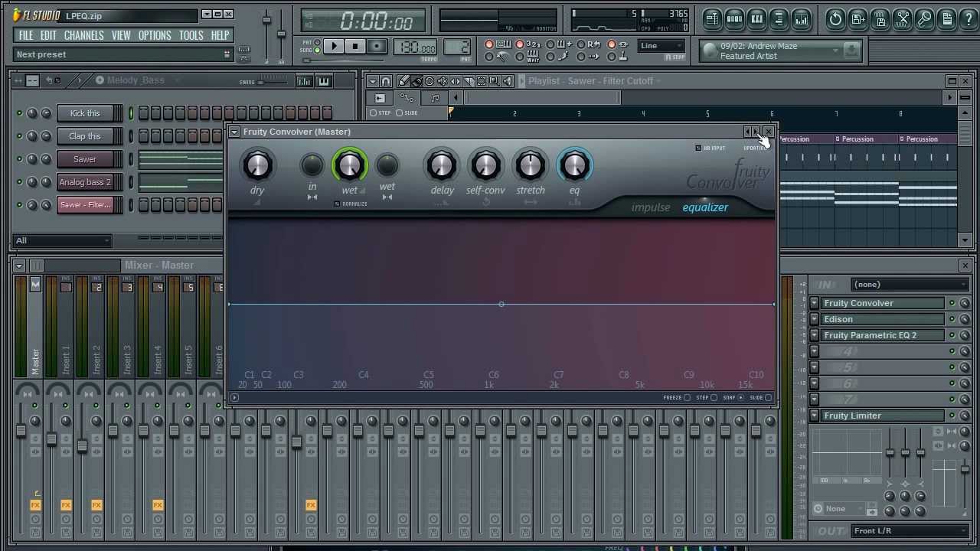Open the Line snap mode dropdown
Image resolution: width=980 pixels, height=551 pixels.
(662, 46)
